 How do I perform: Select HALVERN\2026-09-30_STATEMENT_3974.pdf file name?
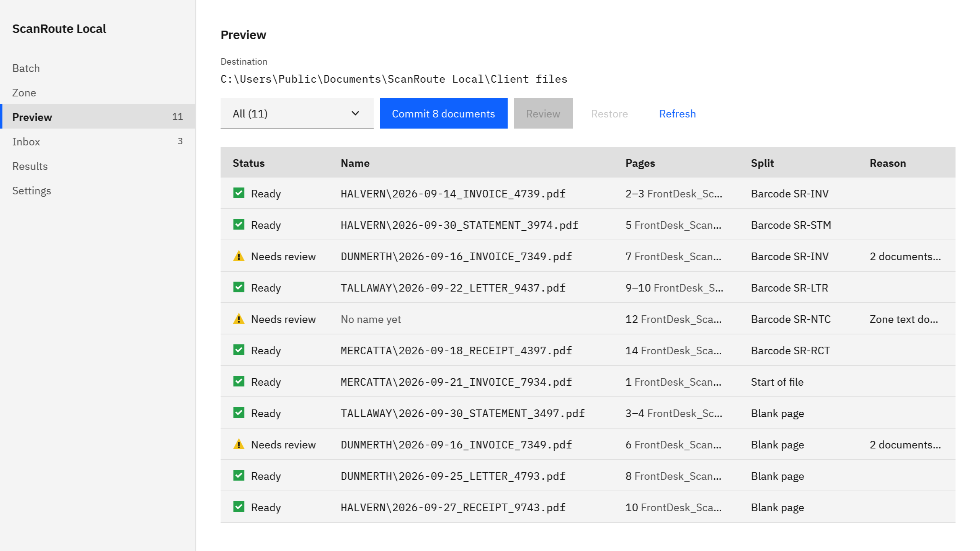coord(459,225)
